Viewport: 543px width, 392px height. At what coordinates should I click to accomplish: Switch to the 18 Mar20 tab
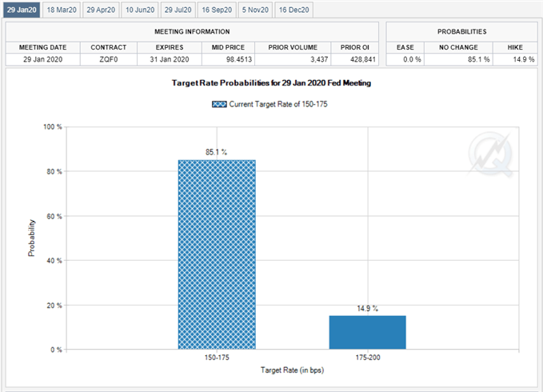click(x=62, y=10)
